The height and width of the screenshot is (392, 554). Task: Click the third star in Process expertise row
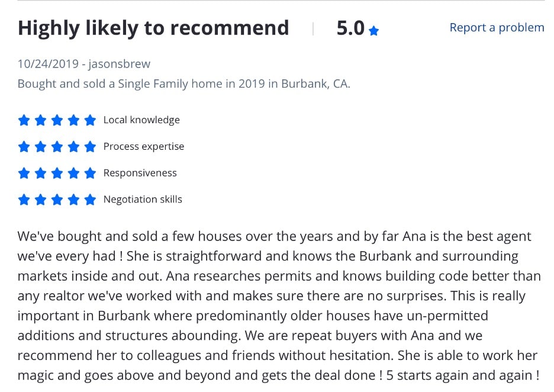click(57, 146)
